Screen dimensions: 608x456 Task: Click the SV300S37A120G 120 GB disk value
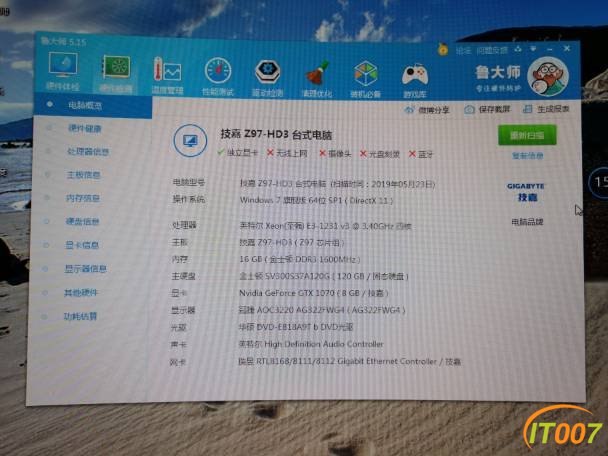tap(324, 276)
